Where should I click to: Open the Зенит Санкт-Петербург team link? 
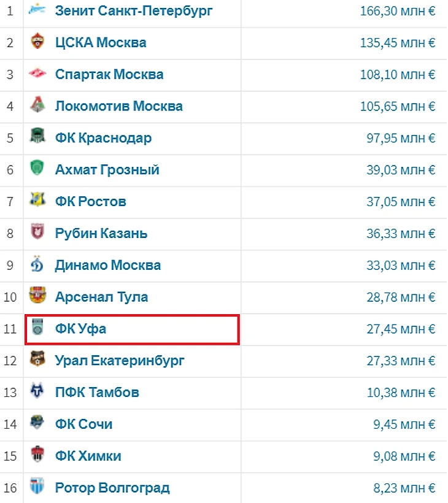coord(134,11)
